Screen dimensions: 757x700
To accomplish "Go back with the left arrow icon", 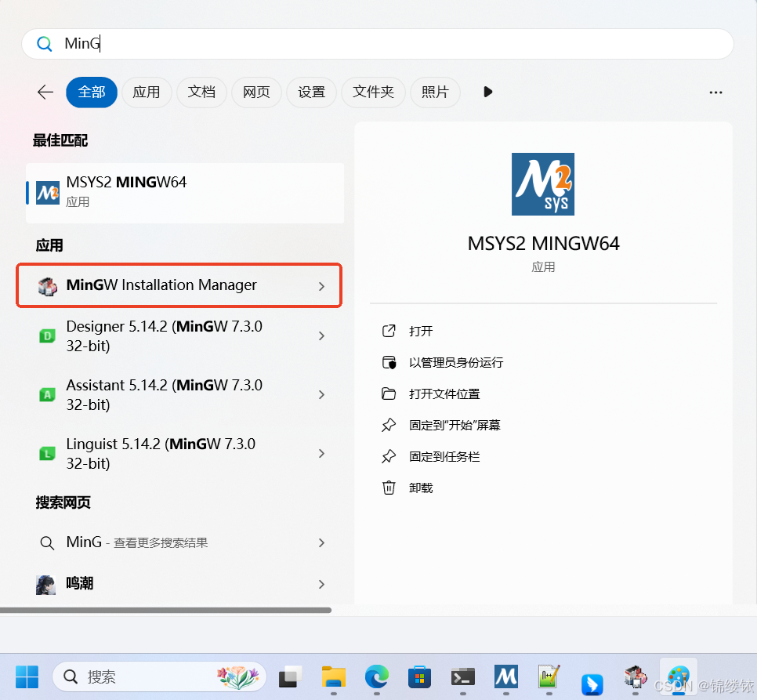I will [45, 92].
